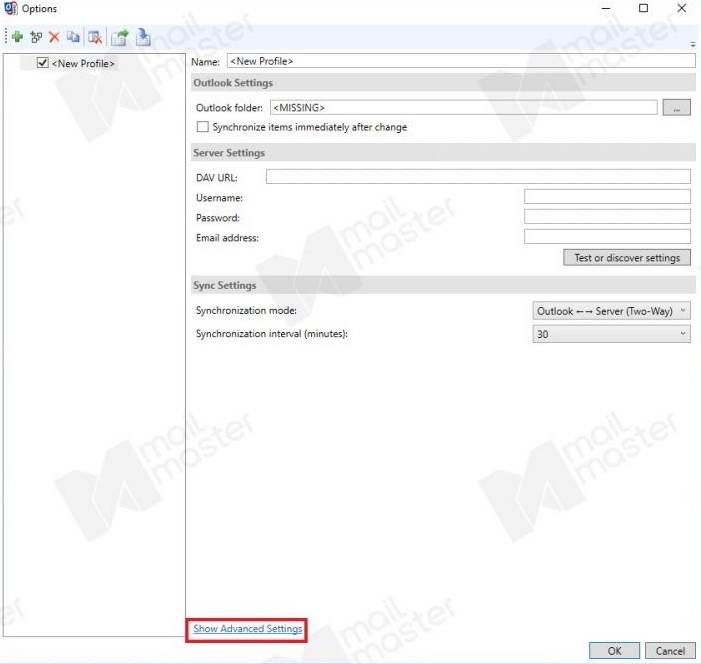Open toolbar overflow arrow at far right

tap(693, 44)
